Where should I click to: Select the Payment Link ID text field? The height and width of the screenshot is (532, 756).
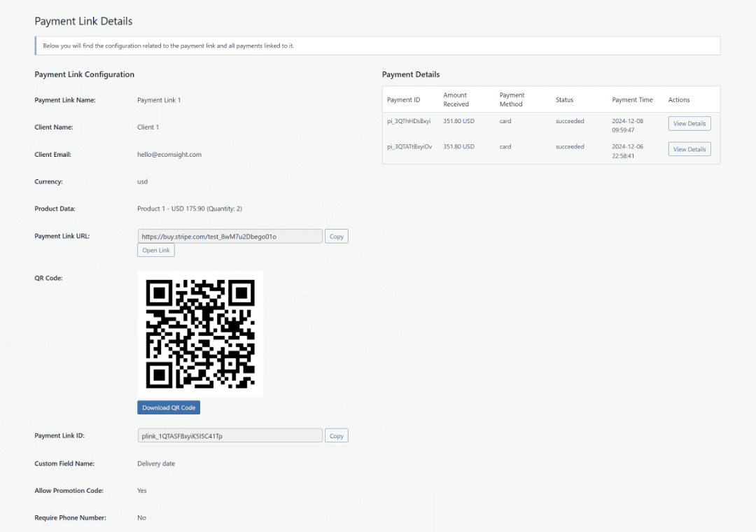point(230,435)
